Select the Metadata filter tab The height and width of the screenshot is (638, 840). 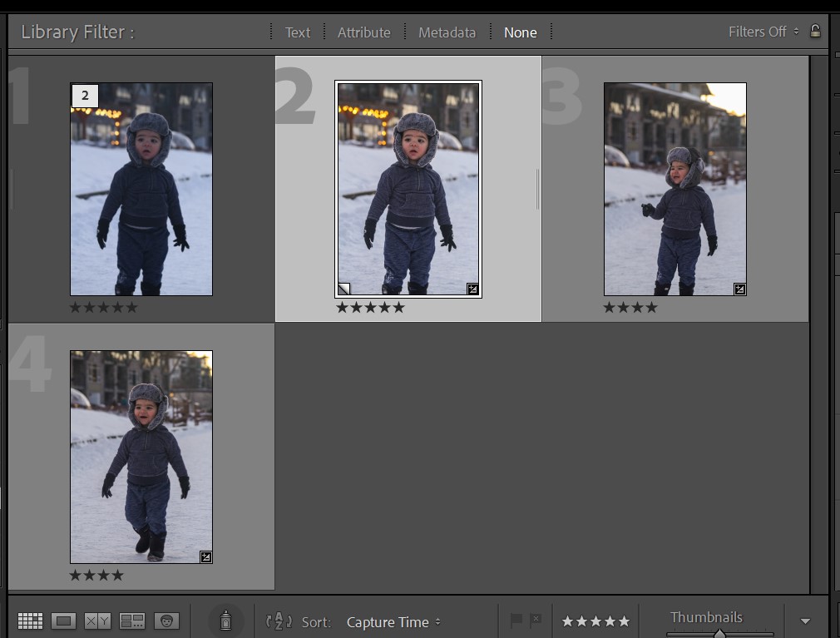(447, 32)
